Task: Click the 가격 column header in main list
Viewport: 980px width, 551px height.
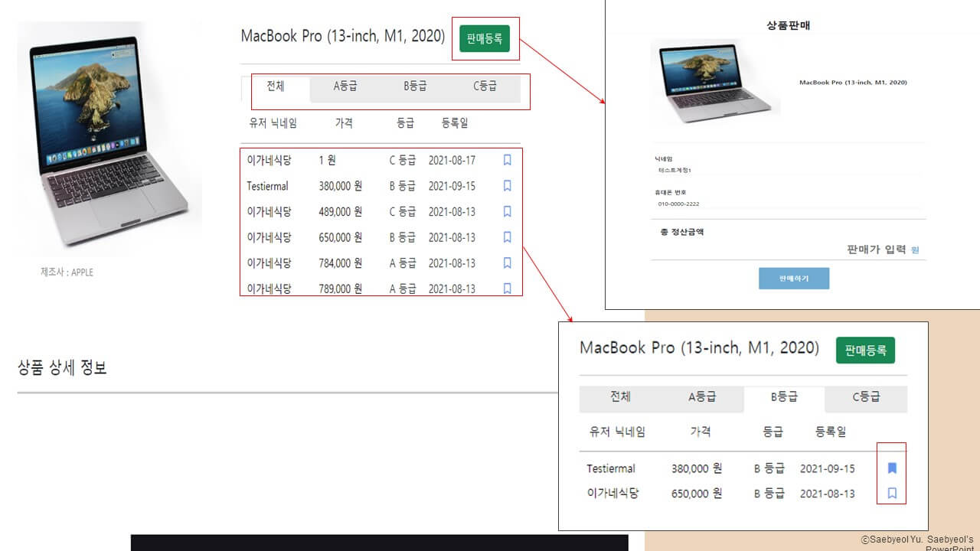Action: coord(344,123)
